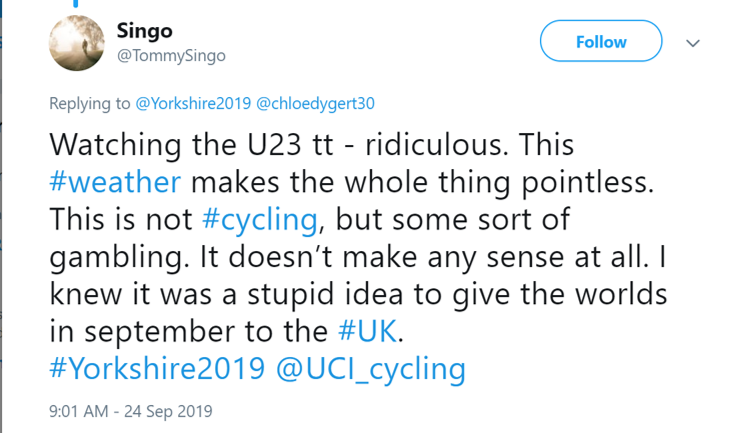Open the #Yorkshire2019 hashtag in tweet body
Viewport: 747px width, 433px height.
tap(158, 369)
